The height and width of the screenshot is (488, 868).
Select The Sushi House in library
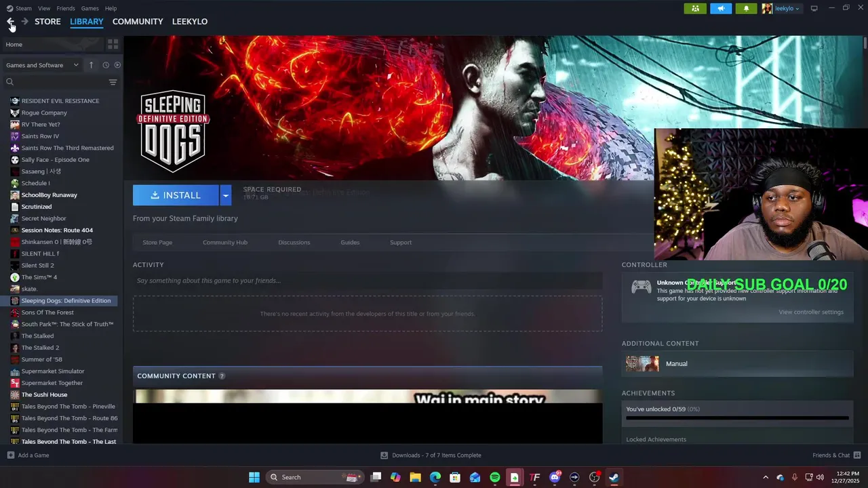pos(44,394)
